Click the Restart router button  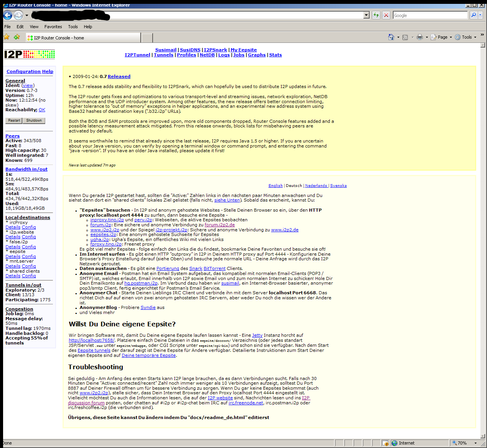click(x=14, y=120)
